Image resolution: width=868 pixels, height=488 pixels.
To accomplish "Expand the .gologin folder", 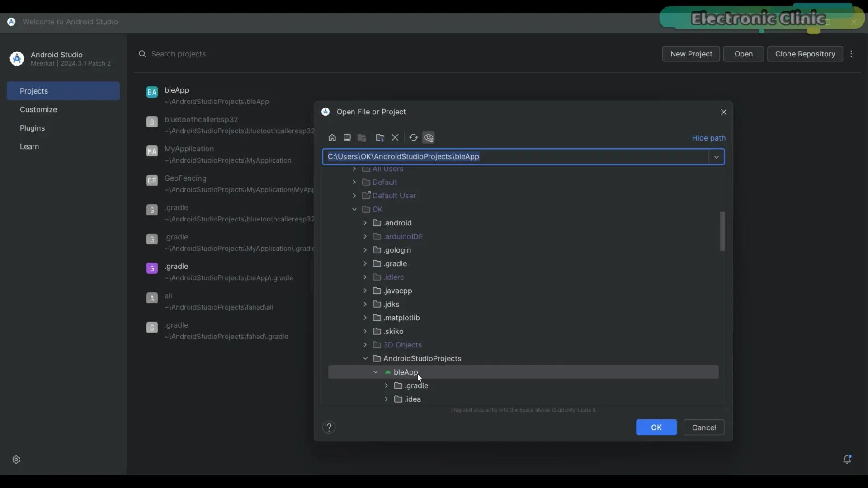I will tap(365, 250).
